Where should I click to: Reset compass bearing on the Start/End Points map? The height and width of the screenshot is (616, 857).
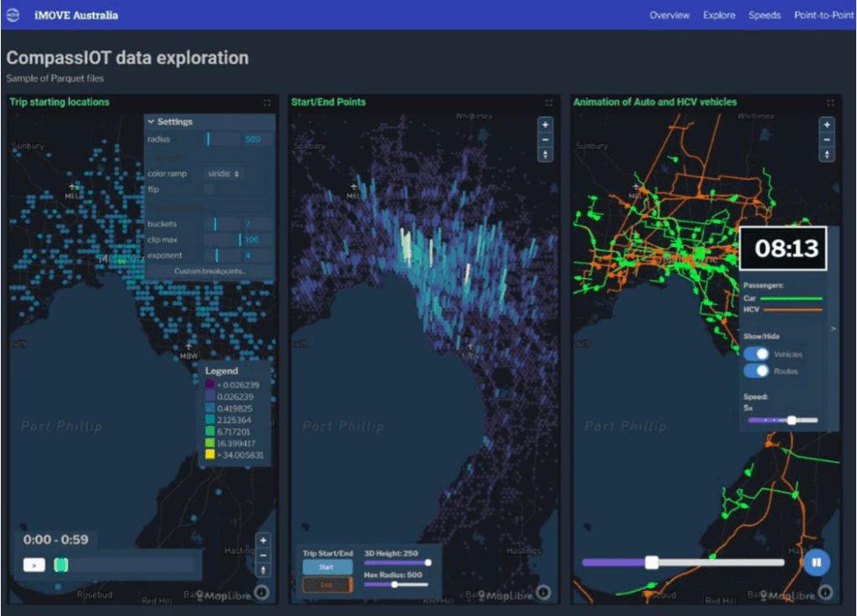(546, 155)
